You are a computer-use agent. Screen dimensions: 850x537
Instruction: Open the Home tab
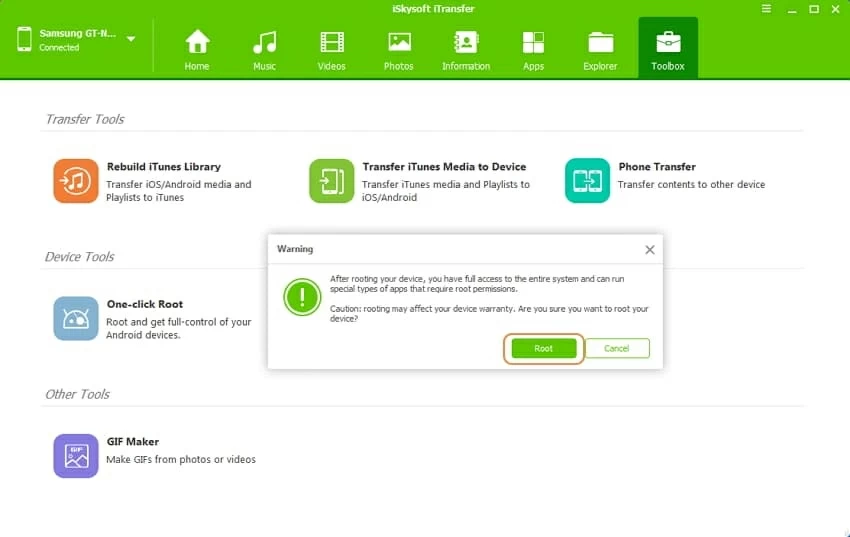pos(197,48)
